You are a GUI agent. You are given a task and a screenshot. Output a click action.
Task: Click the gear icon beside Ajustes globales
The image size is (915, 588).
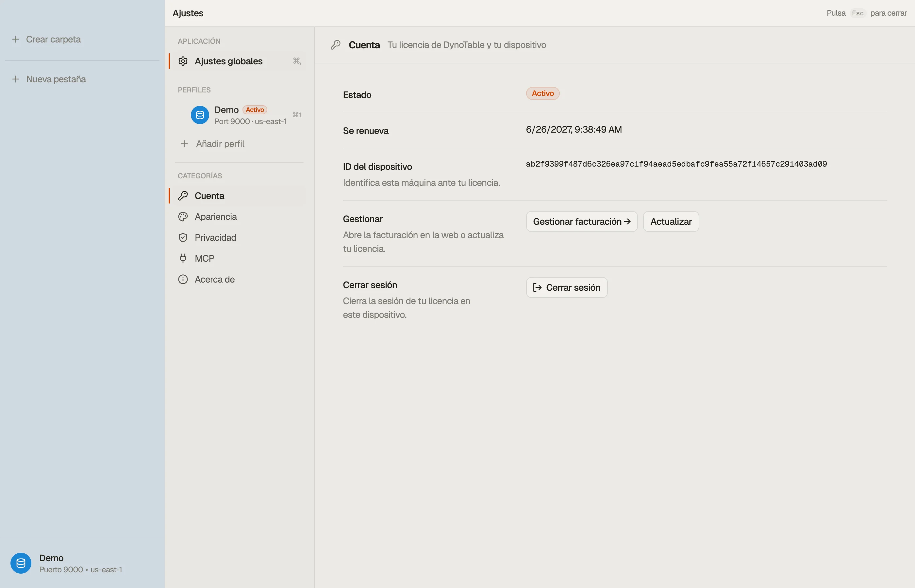183,61
